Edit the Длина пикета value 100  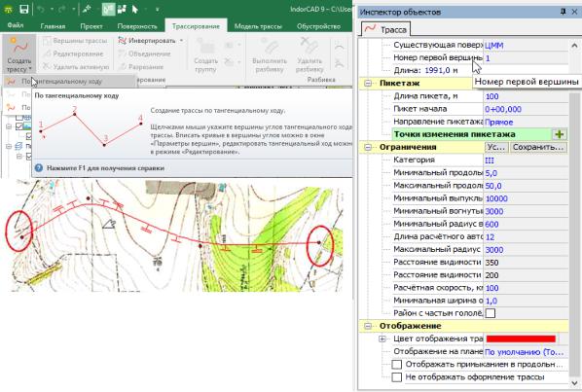point(526,96)
